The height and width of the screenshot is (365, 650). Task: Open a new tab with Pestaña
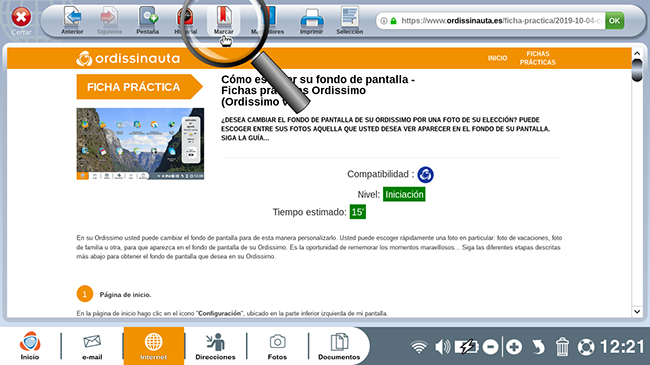148,20
